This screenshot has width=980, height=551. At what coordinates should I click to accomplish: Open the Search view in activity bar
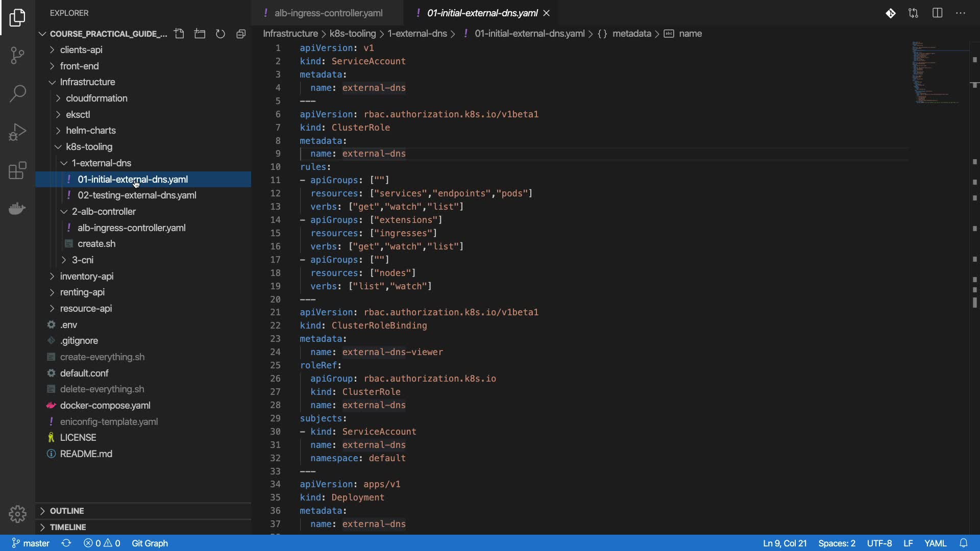(x=17, y=93)
